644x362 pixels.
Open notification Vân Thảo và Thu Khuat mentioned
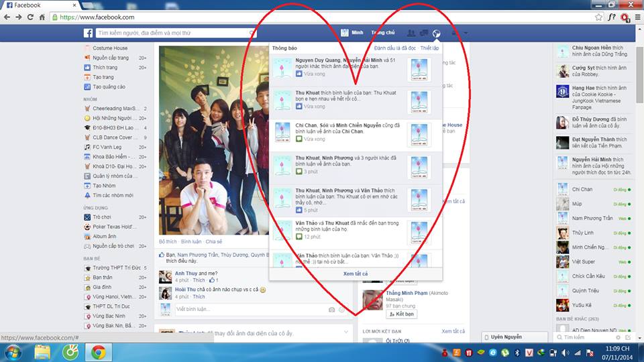[x=356, y=232]
